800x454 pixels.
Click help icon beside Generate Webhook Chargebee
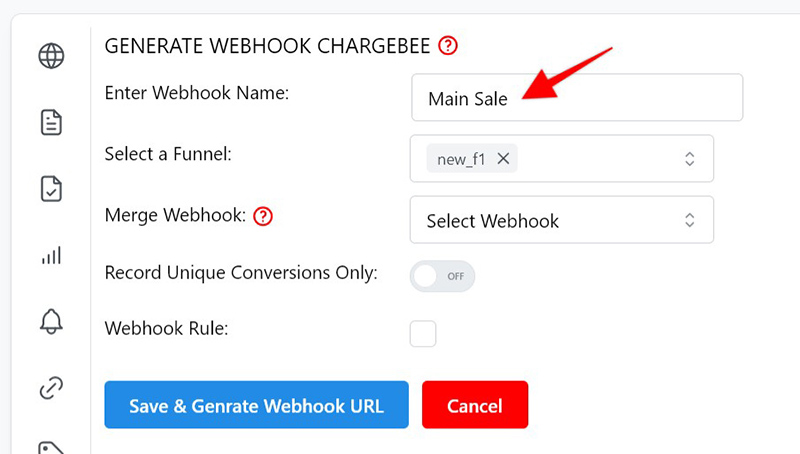[447, 45]
